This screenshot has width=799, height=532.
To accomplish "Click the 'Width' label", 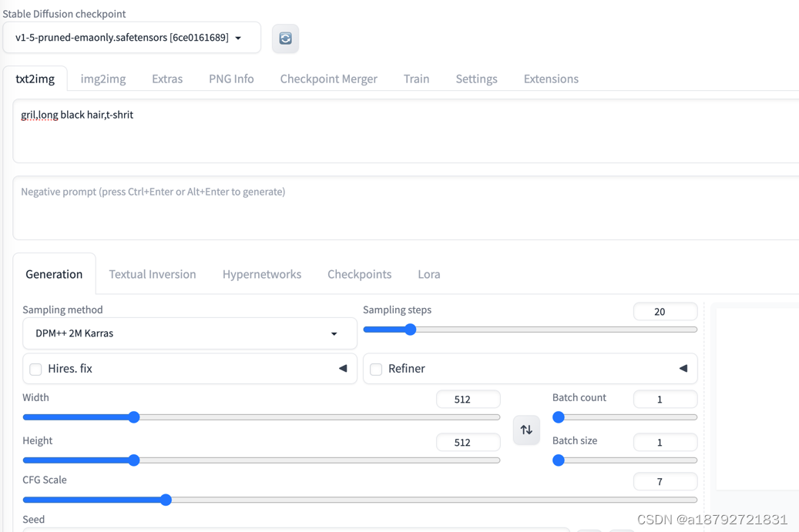I will [35, 397].
